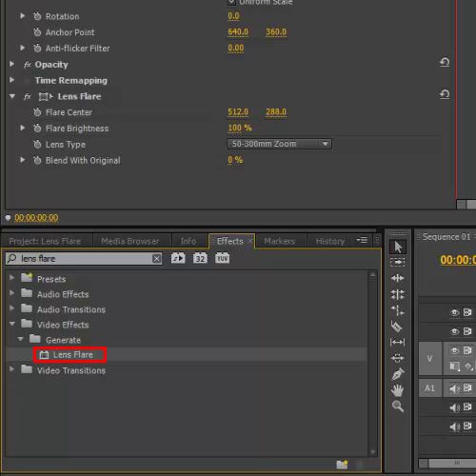This screenshot has width=476, height=476.
Task: Select the Slide tool
Action: click(397, 358)
